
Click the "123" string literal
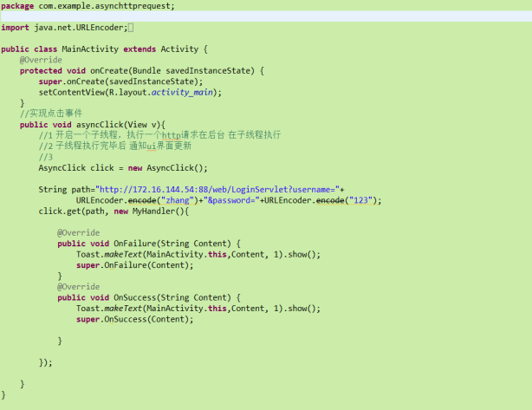tap(360, 200)
